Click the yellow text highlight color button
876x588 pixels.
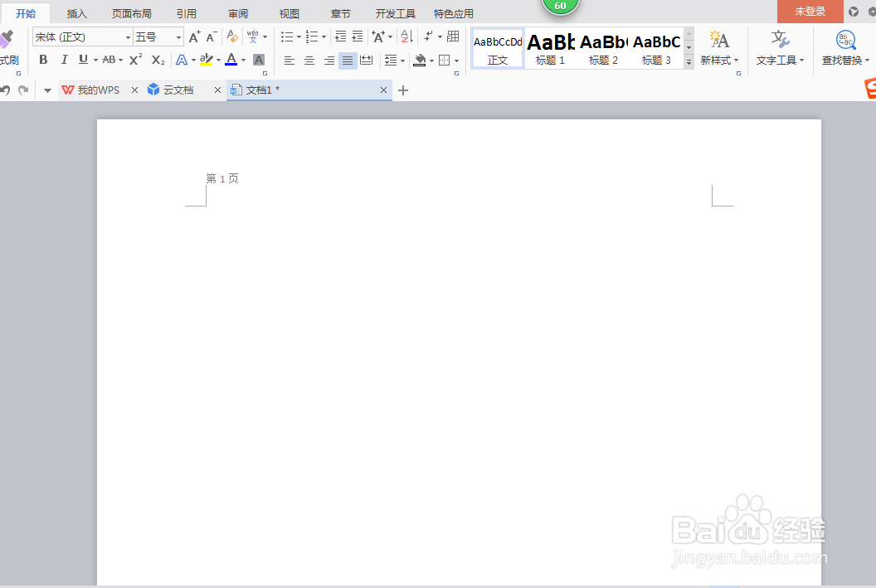point(207,60)
